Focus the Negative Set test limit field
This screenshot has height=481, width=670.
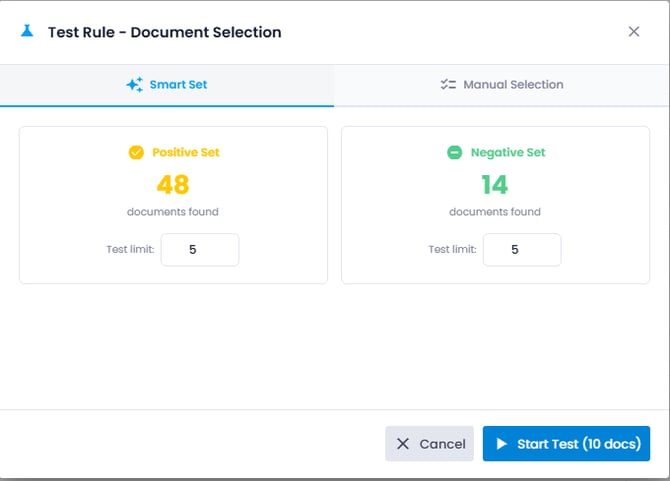[x=521, y=250]
